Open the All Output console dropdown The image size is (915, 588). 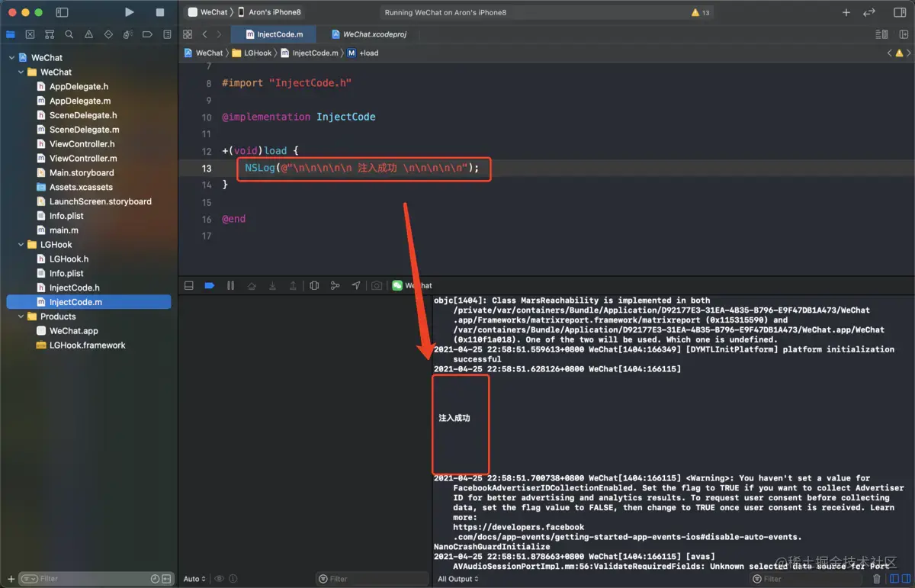(x=457, y=580)
